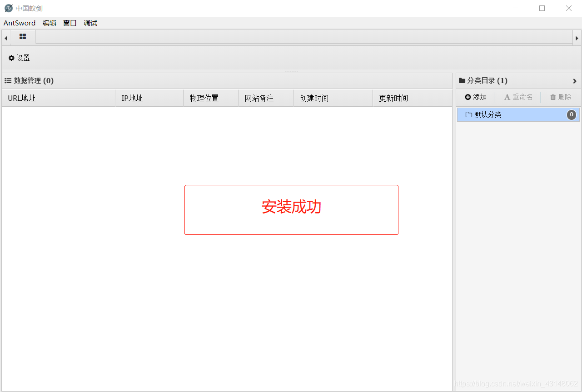Viewport: 582px width, 392px height.
Task: Click the 更新时间 column header
Action: 413,98
